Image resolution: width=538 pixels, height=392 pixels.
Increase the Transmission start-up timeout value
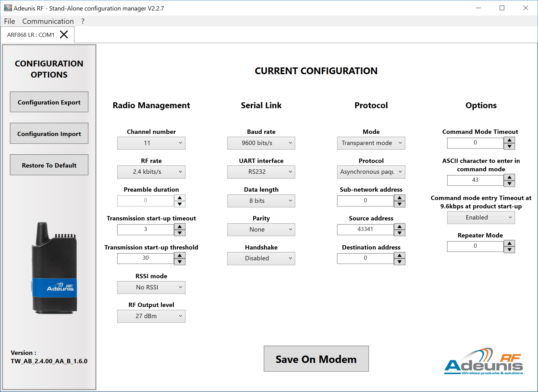(x=180, y=227)
